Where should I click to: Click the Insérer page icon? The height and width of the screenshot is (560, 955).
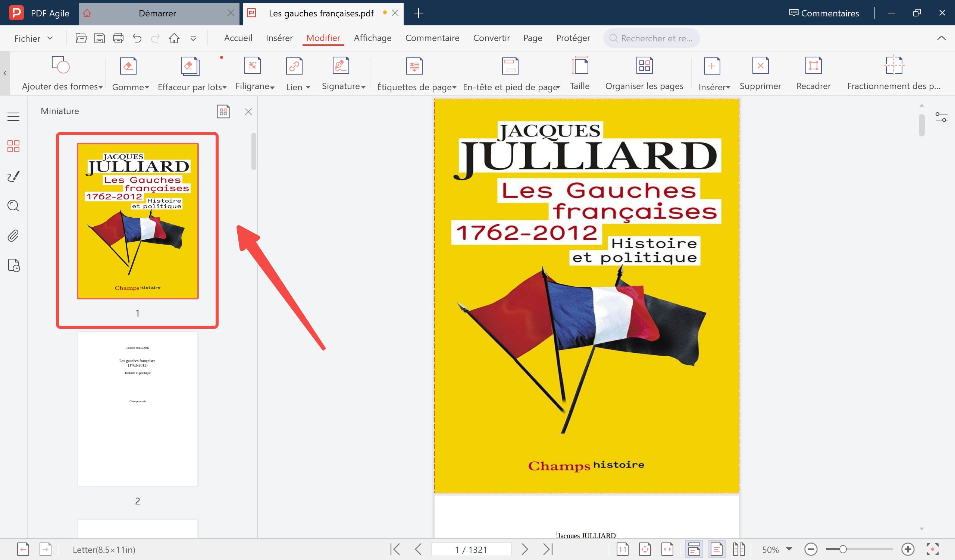[712, 66]
